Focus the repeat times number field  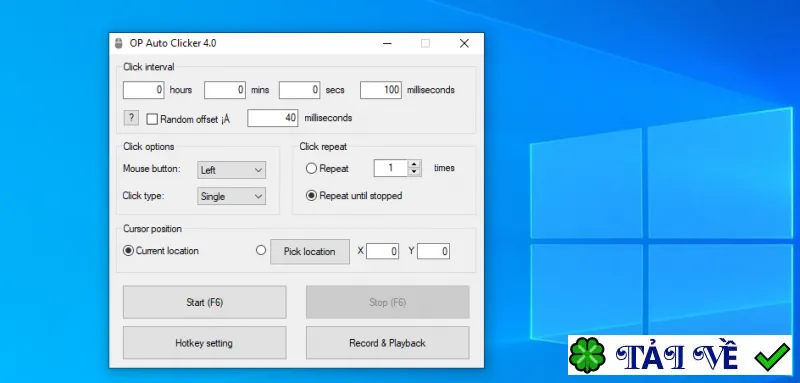(x=391, y=168)
